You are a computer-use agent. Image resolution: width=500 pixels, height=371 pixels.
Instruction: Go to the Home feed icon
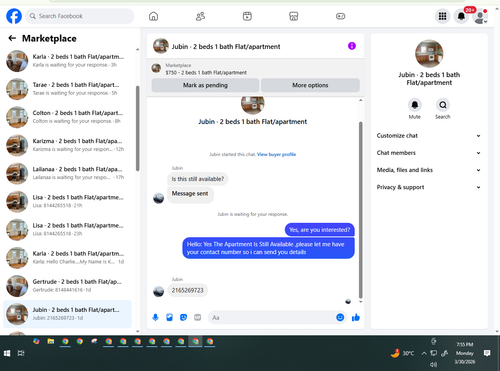pyautogui.click(x=153, y=16)
